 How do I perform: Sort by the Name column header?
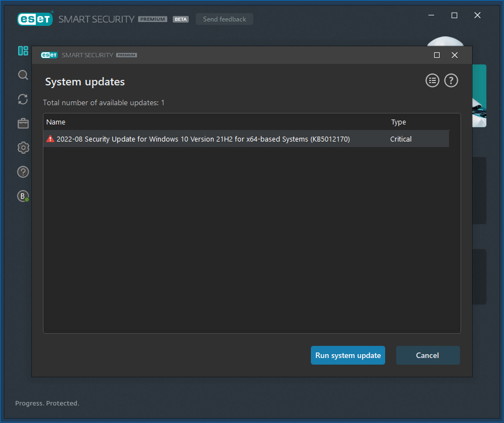pos(56,122)
